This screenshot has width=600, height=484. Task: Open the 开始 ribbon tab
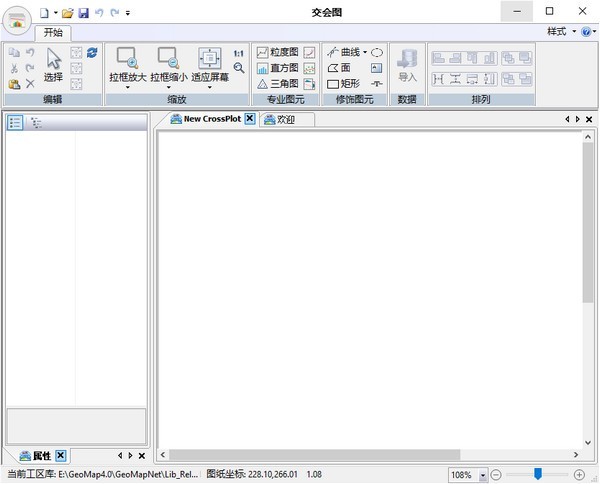click(x=53, y=33)
